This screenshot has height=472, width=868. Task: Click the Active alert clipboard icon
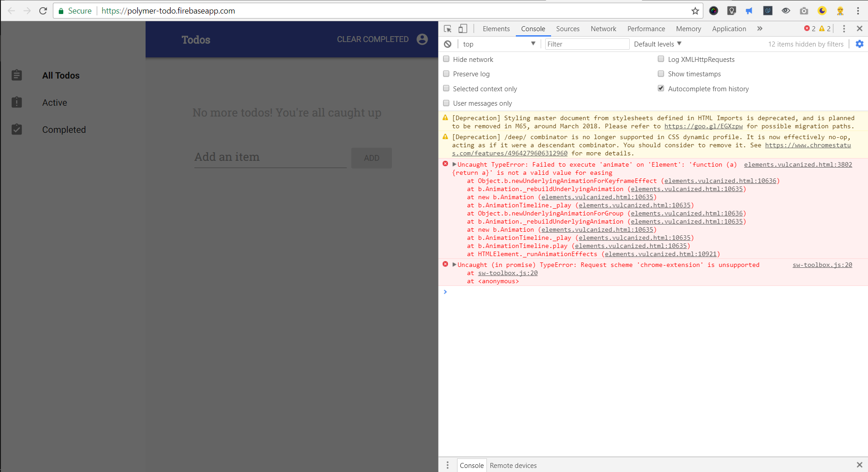17,102
